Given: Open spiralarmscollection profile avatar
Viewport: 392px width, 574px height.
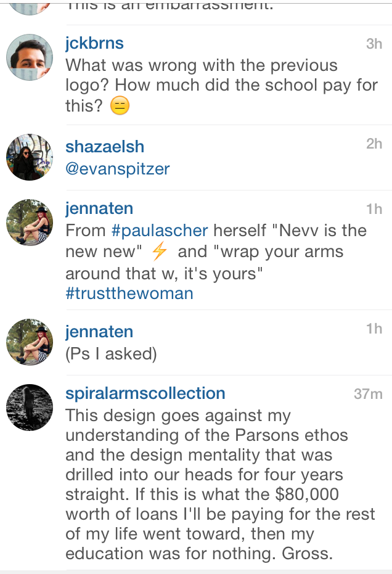Looking at the screenshot, I should click(30, 408).
